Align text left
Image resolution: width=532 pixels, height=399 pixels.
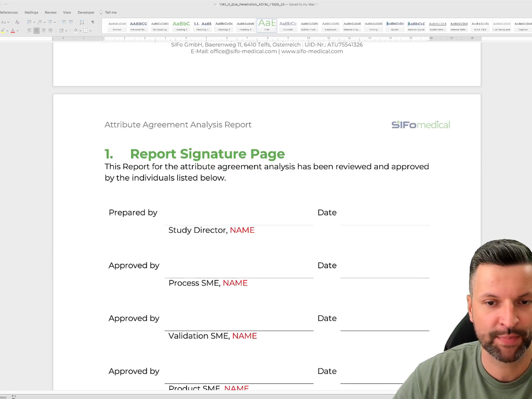click(29, 31)
